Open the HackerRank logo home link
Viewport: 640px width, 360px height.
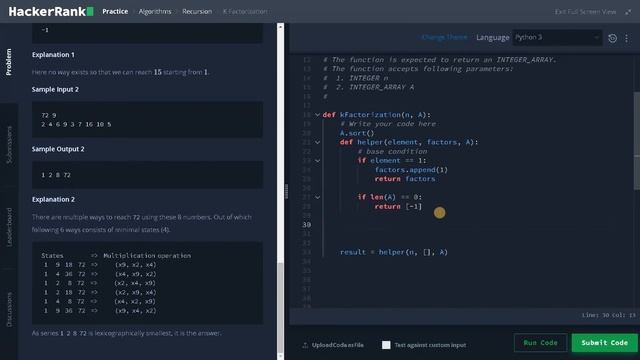[51, 11]
